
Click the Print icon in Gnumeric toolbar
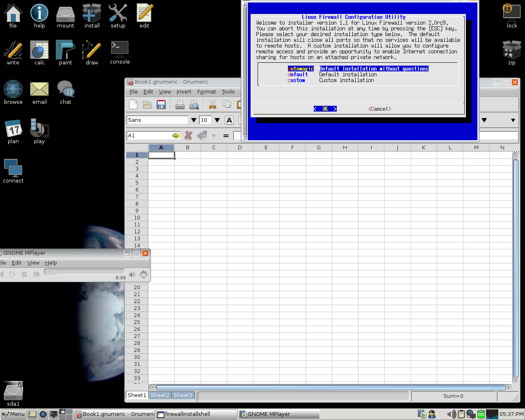click(x=180, y=105)
